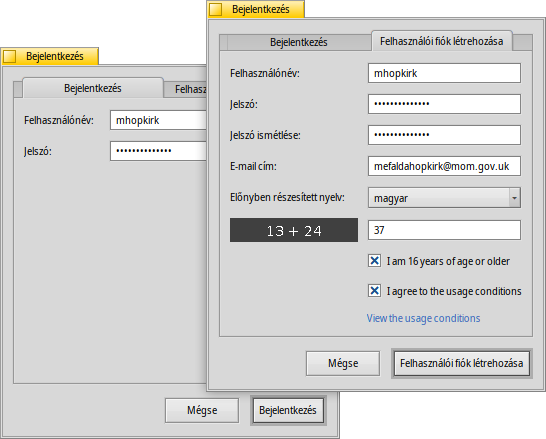Click the Bejelentkezés button in the back window
The image size is (546, 439).
coord(288,410)
